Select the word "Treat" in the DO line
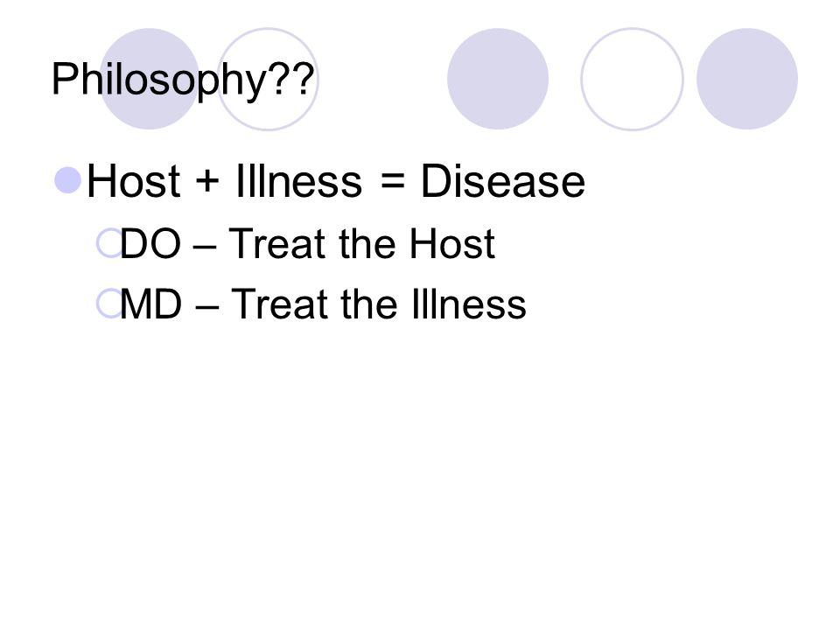840x630 pixels. click(277, 244)
